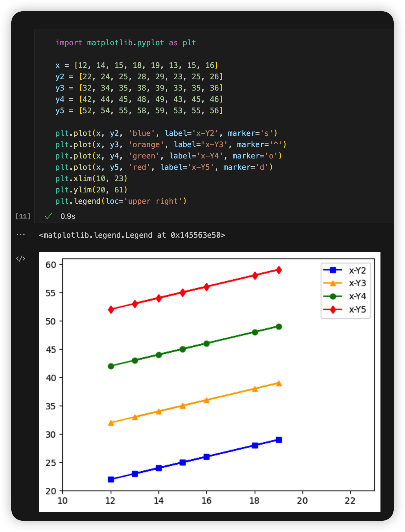Click the import matplotlib.pyplot line
The height and width of the screenshot is (532, 405).
click(126, 43)
